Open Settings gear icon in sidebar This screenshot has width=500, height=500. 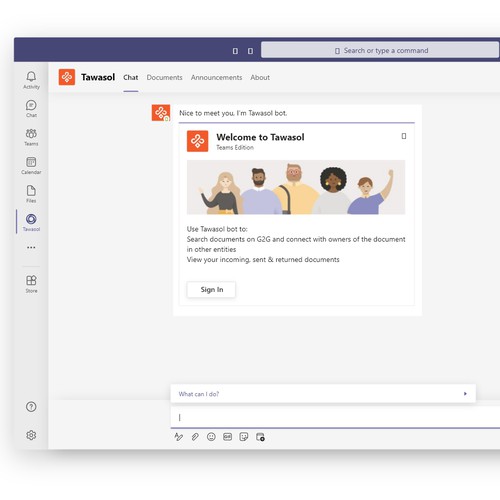(31, 435)
